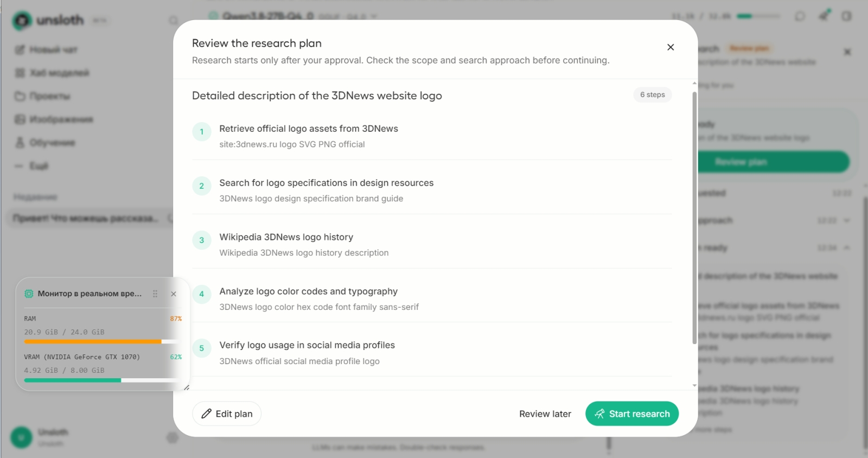Close the real-time monitor widget
Image resolution: width=868 pixels, height=458 pixels.
pos(174,294)
